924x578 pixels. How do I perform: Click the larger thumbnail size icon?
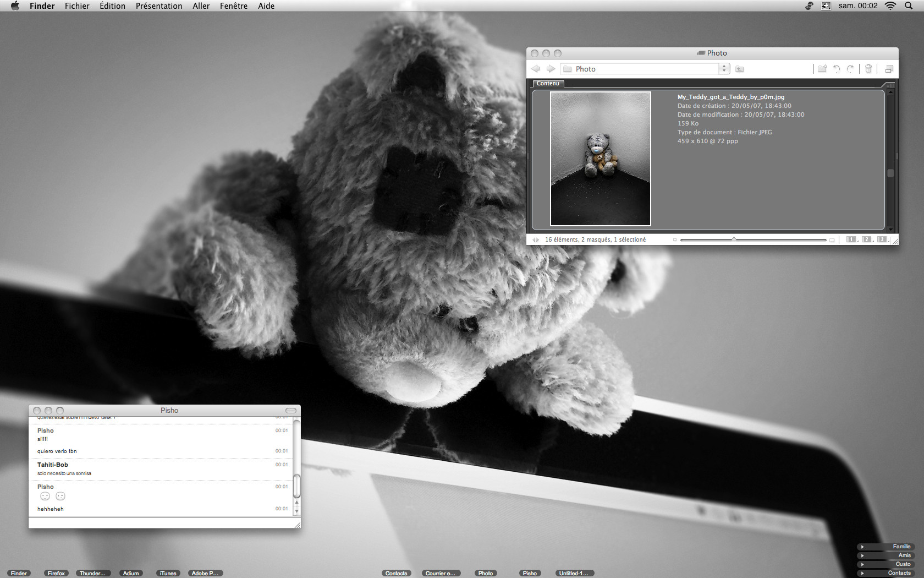[x=832, y=240]
